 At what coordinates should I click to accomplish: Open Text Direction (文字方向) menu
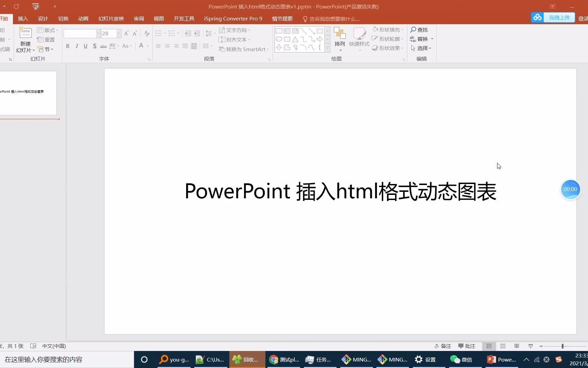tap(234, 30)
